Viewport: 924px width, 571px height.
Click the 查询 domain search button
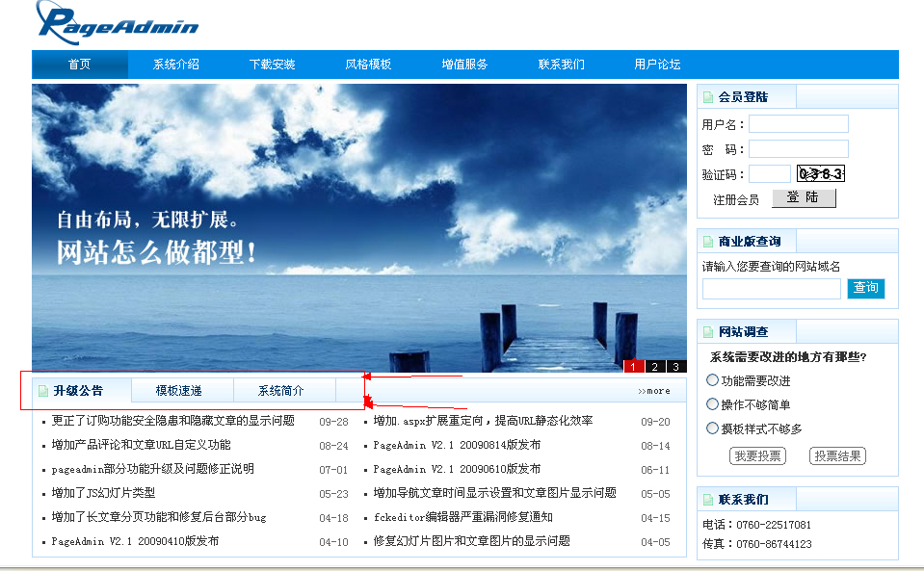[865, 288]
